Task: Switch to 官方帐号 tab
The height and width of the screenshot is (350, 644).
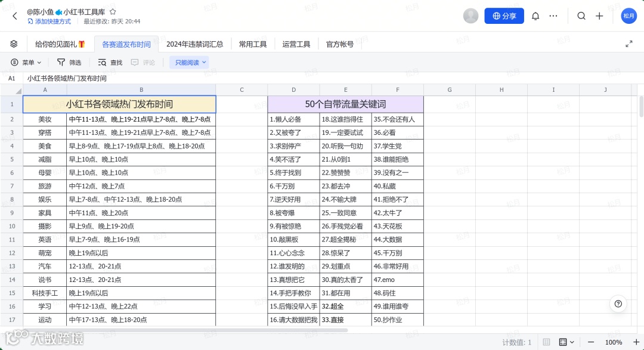Action: [x=340, y=44]
